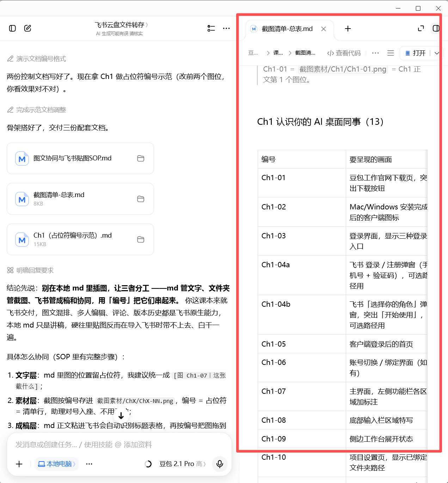Click the 要呈现的画面 column header

386,159
